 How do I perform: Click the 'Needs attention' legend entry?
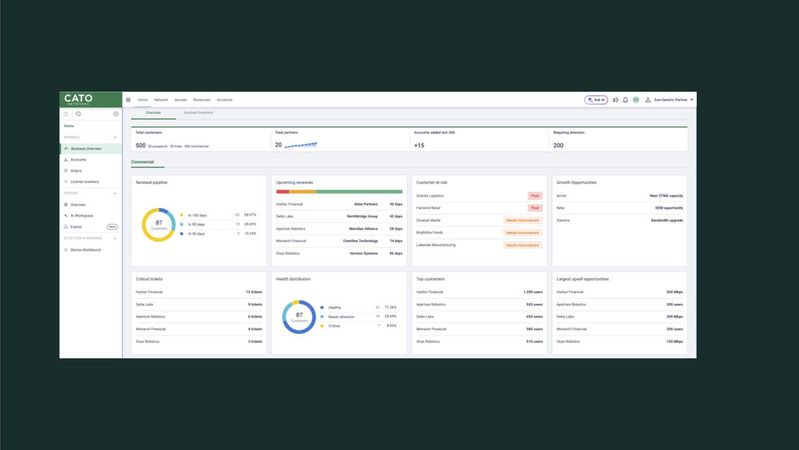[341, 316]
